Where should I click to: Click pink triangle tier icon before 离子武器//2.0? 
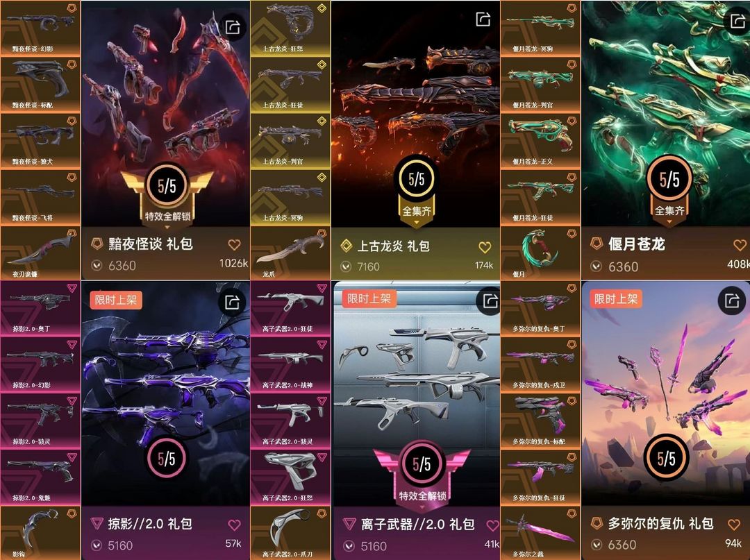tap(349, 524)
